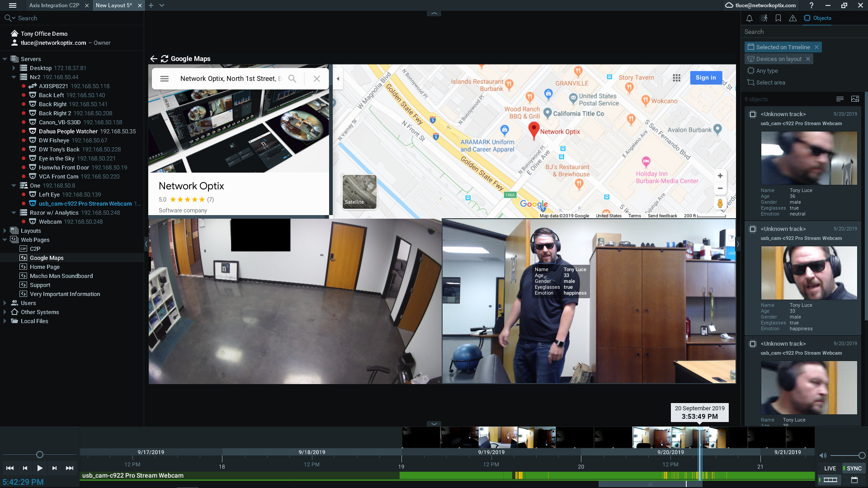
Task: Expand the Users tree node
Action: pos(5,303)
